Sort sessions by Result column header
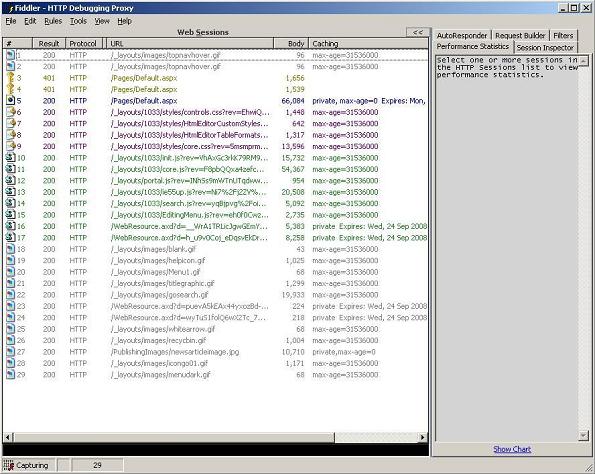Screen dimensions: 595x474 [x=49, y=44]
